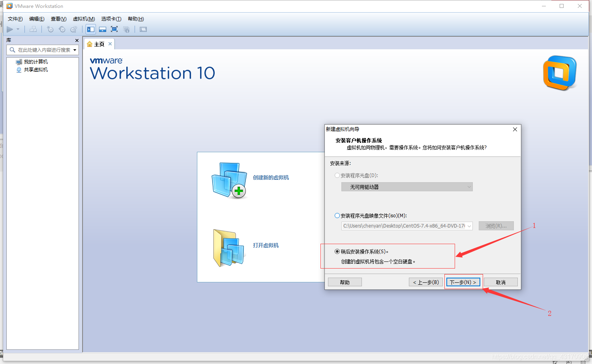Click the create new virtual machine icon

[x=229, y=180]
